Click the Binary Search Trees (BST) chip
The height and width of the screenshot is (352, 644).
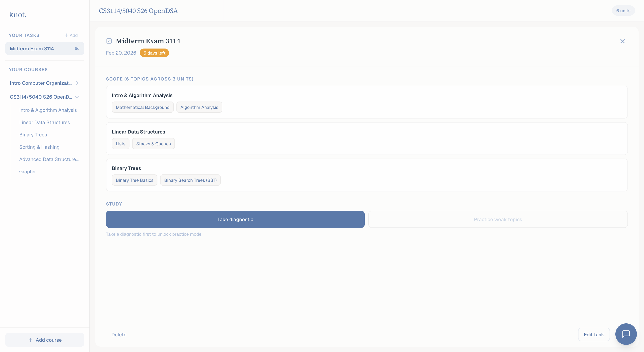click(x=190, y=180)
